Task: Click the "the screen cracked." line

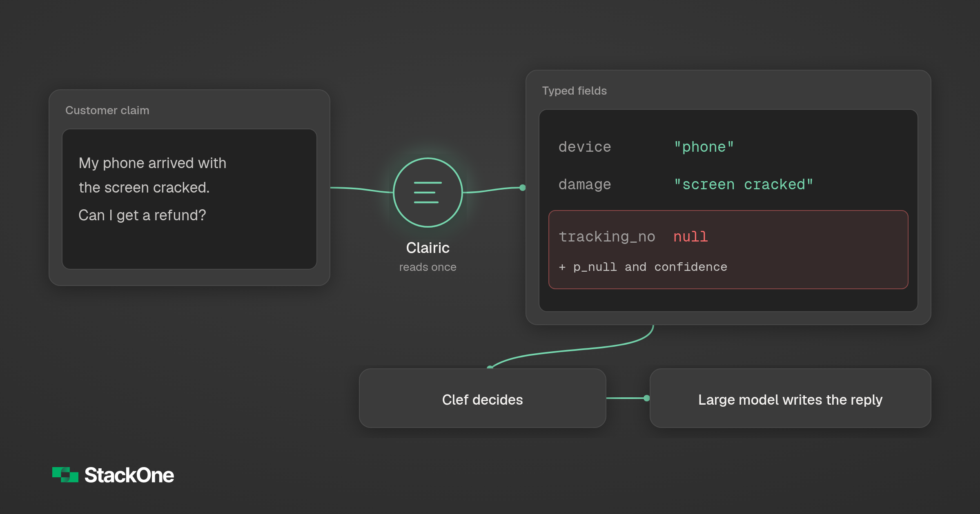Action: point(144,188)
